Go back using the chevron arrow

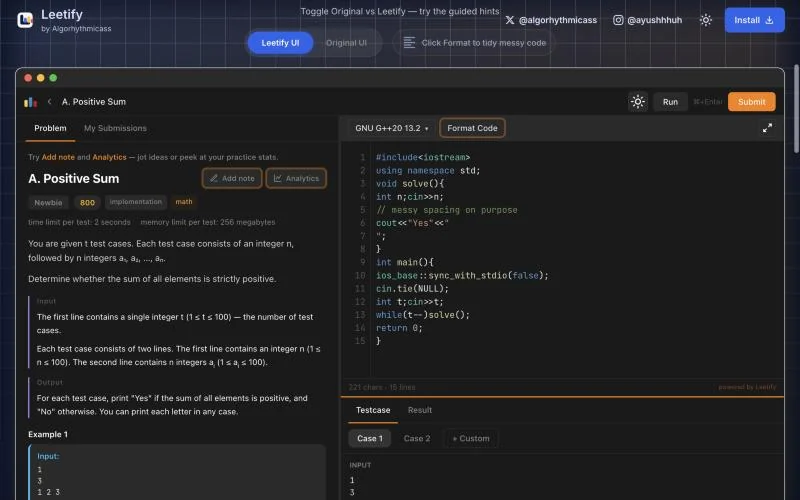point(49,102)
